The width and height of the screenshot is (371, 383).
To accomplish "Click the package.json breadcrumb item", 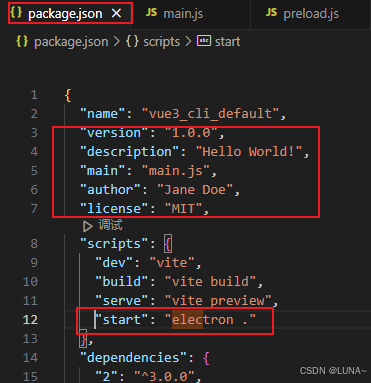I will pos(71,42).
